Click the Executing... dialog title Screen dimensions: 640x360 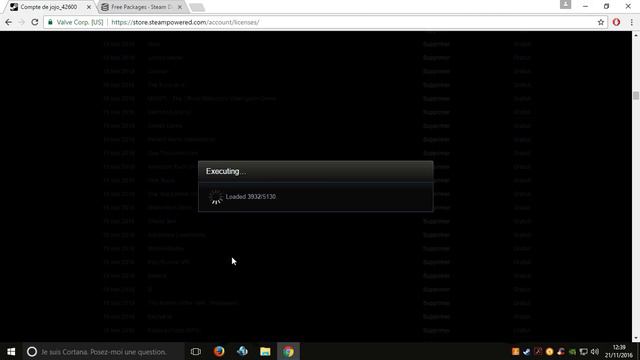click(x=226, y=171)
